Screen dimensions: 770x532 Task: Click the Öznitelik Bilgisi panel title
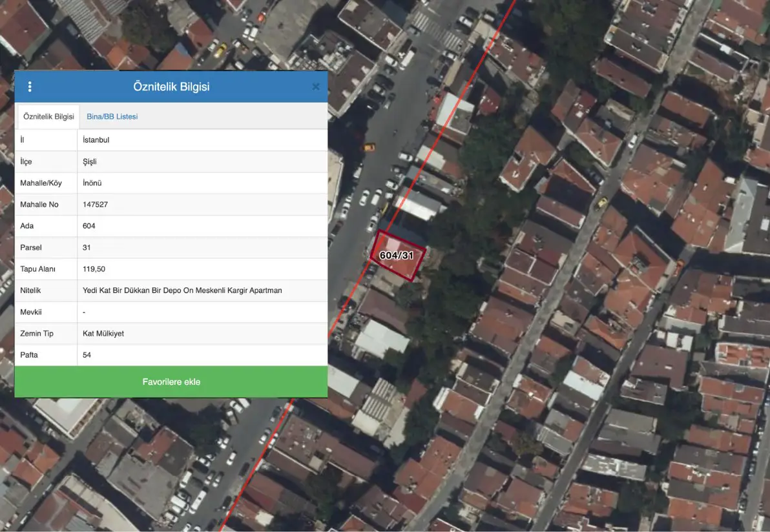coord(171,87)
